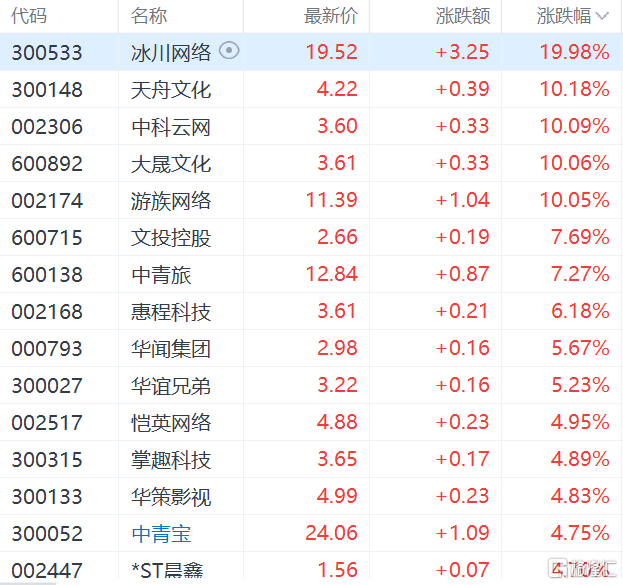The height and width of the screenshot is (585, 623).
Task: Select stock code 002306
Action: [x=47, y=127]
